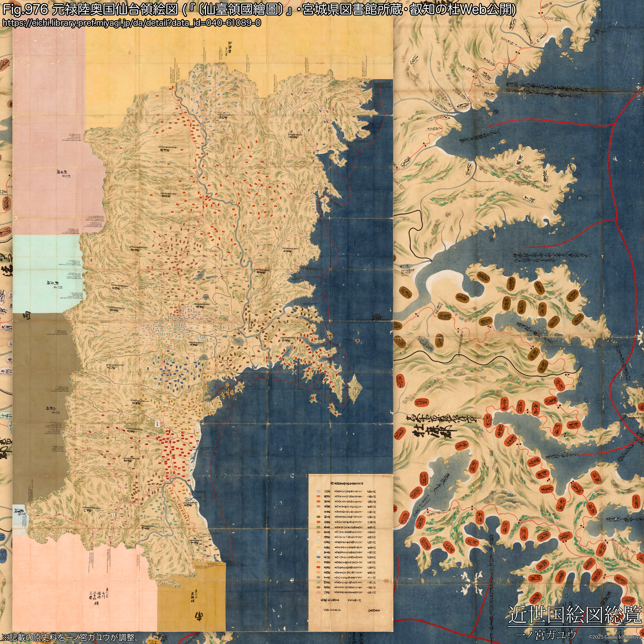This screenshot has width=644, height=644.
Task: Click the 一ノ宮ガユウ author name at bottom right
Action: click(545, 635)
